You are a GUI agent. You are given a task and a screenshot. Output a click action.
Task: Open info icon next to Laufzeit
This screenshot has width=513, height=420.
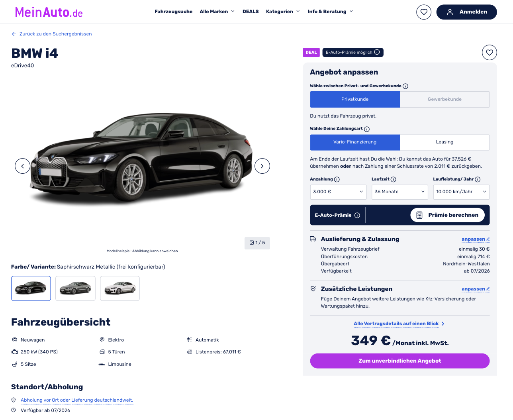394,179
